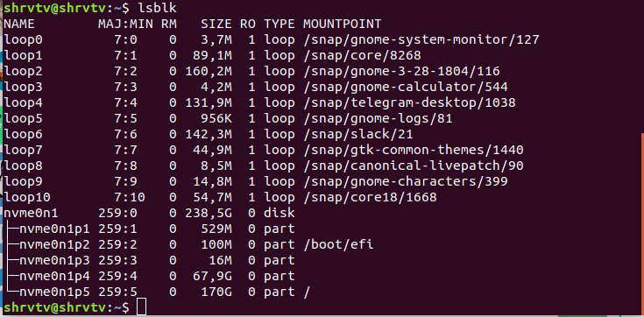The image size is (644, 317).
Task: Click the 100M partition size
Action: (x=216, y=244)
